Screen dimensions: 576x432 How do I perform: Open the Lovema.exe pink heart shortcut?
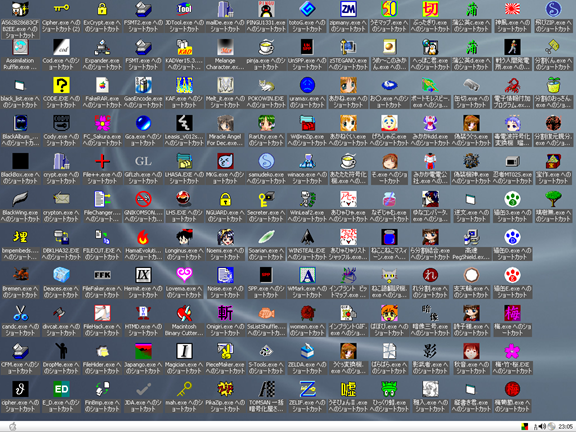(184, 274)
